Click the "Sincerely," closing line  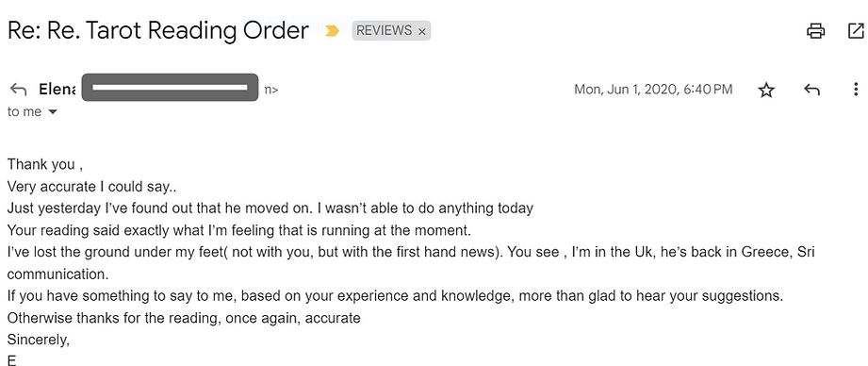pos(39,340)
